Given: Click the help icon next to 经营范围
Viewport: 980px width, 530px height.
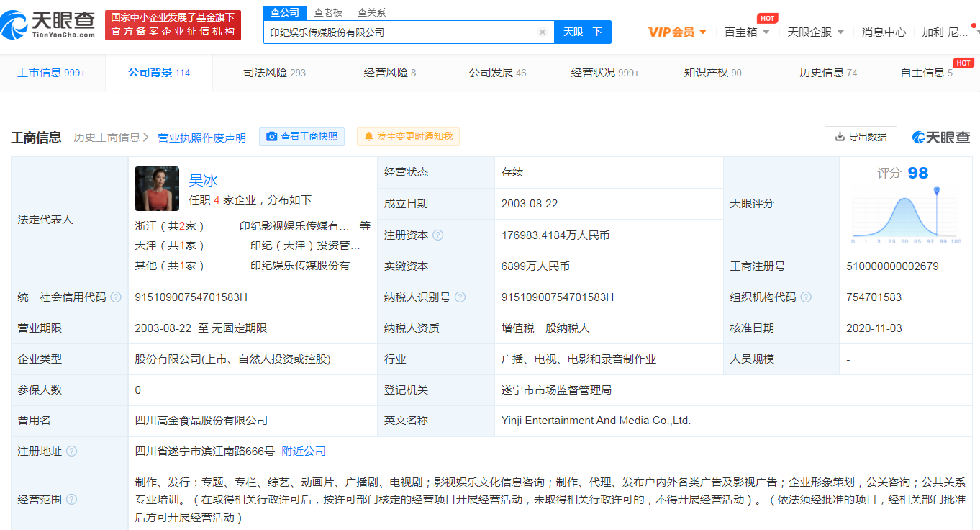Looking at the screenshot, I should point(71,499).
